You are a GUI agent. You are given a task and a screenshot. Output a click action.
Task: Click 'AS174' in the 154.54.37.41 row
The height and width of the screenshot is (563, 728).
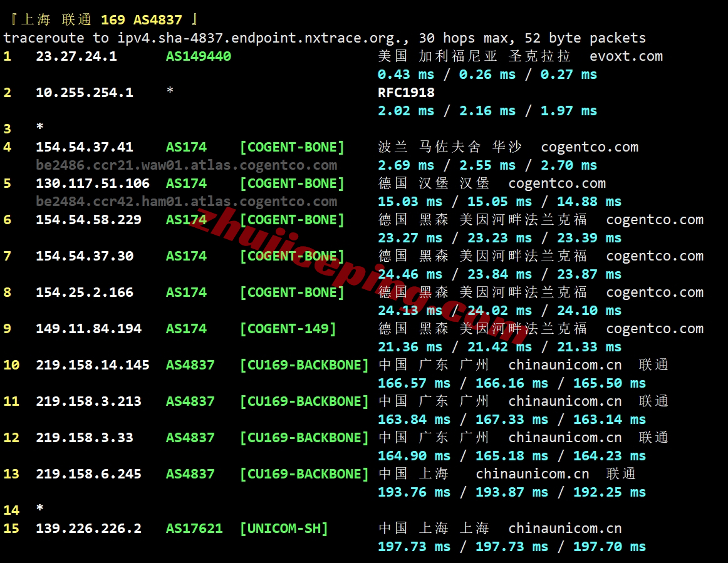(186, 147)
